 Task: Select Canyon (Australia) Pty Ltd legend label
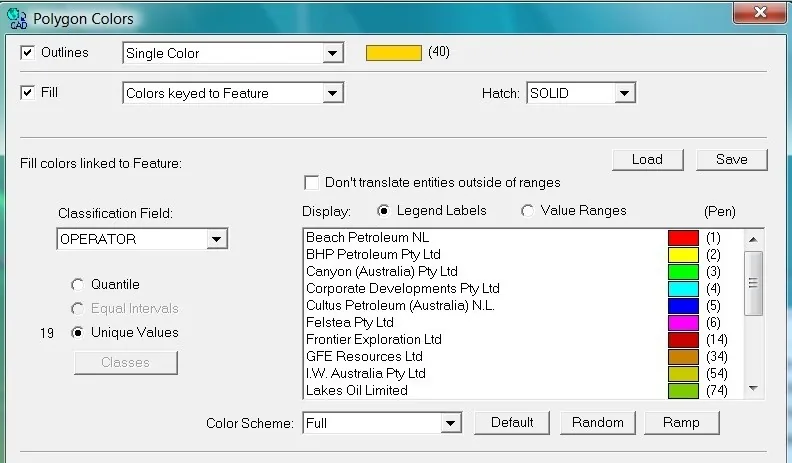(382, 272)
